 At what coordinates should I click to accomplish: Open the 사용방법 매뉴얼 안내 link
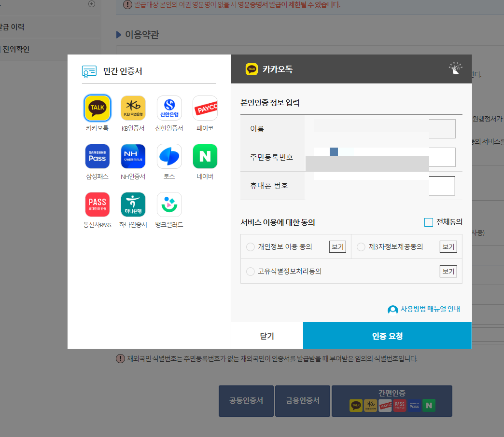click(430, 309)
